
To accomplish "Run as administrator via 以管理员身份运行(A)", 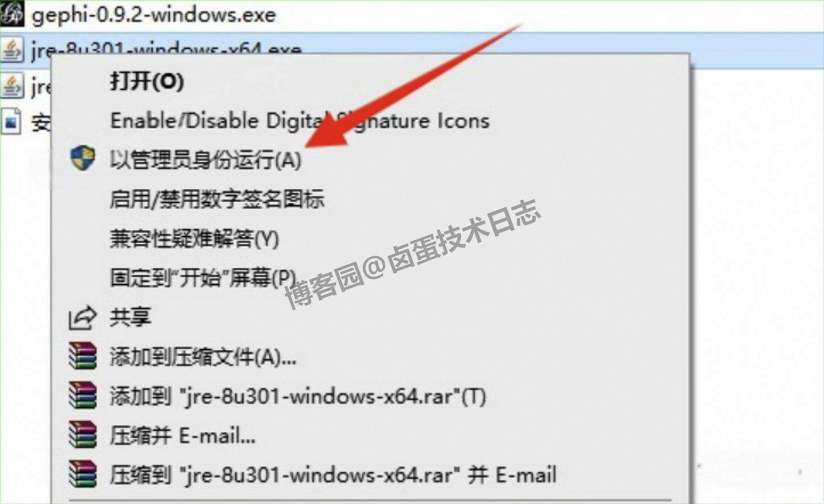I will click(x=205, y=160).
